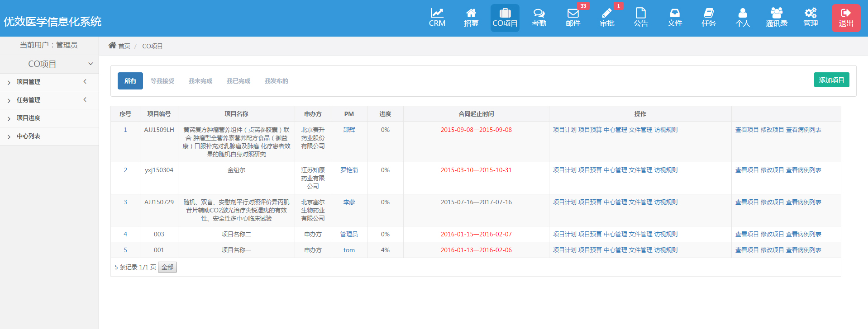Switch to the 等我接受 tab
This screenshot has height=329, width=868.
coord(162,81)
